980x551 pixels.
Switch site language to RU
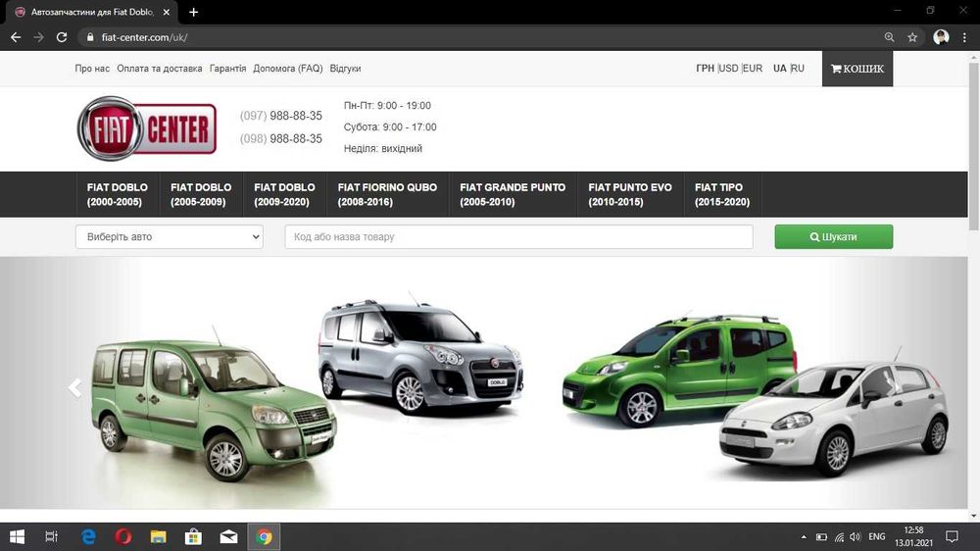(x=798, y=69)
